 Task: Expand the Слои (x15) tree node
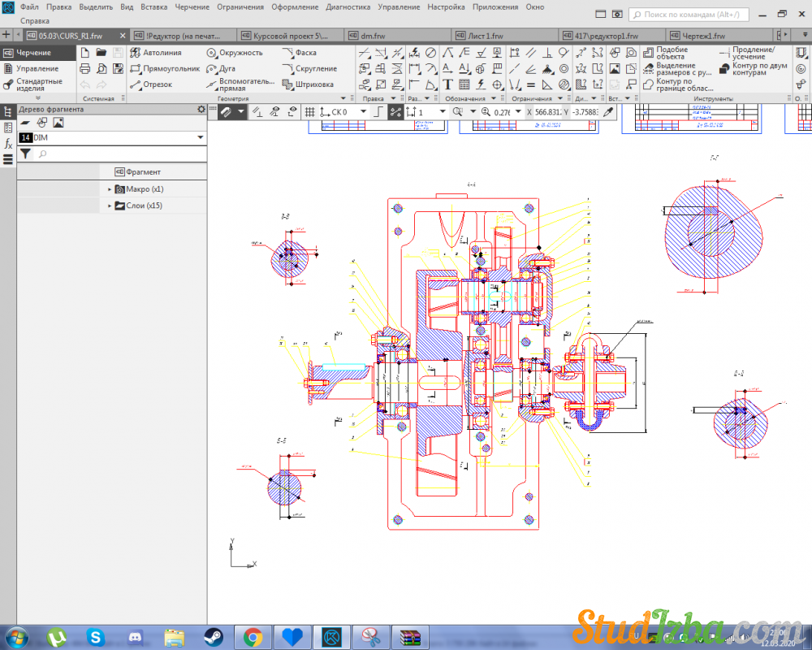(110, 206)
